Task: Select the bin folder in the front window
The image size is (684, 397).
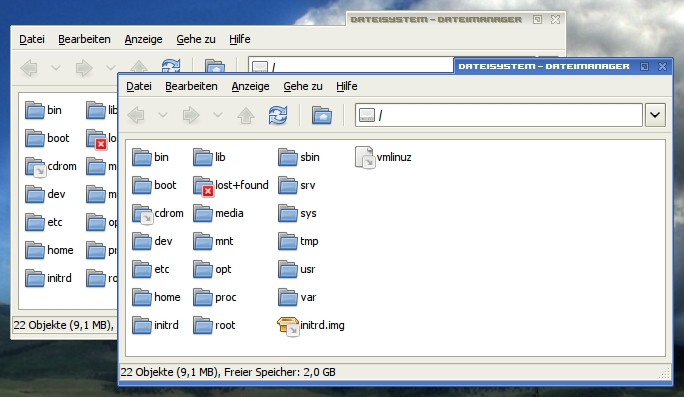Action: pyautogui.click(x=150, y=157)
